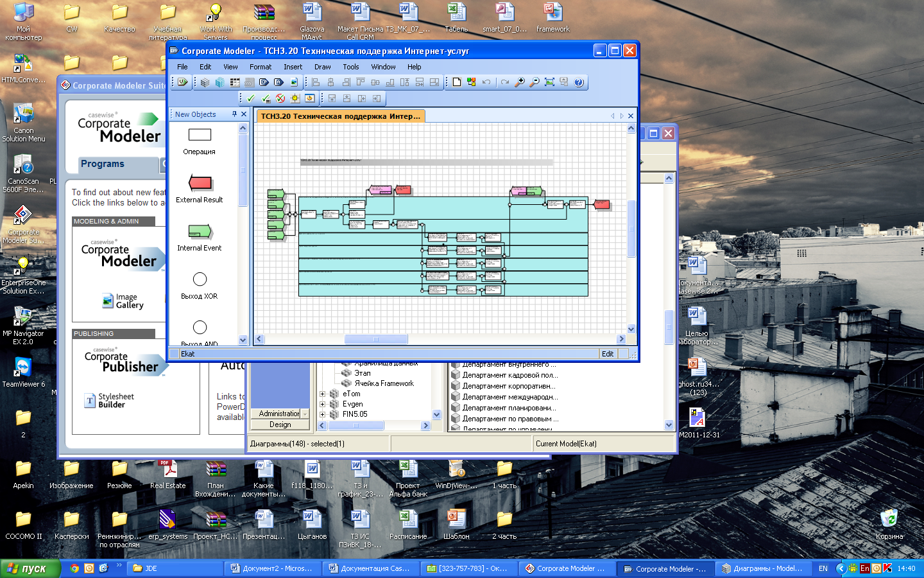Click the пуск Start button
Viewport: 924px width, 578px height.
pyautogui.click(x=30, y=568)
